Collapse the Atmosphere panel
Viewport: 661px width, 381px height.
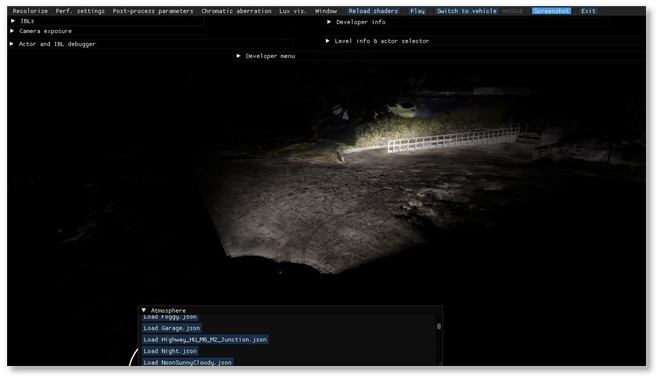pos(144,310)
